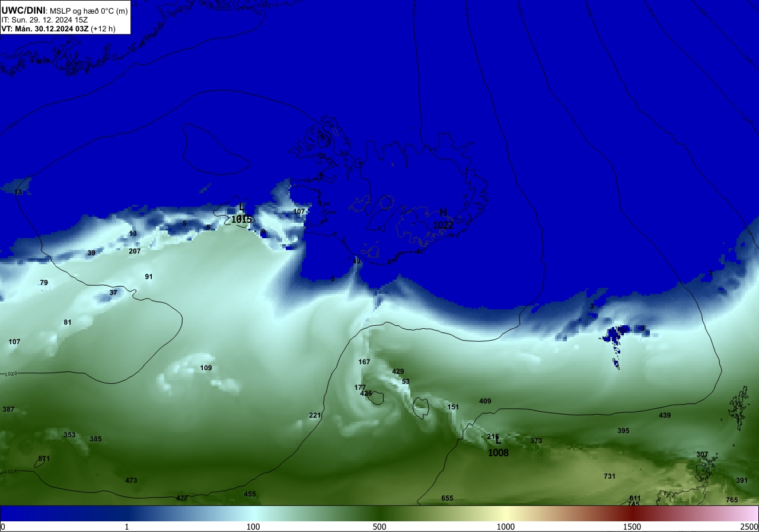This screenshot has height=532, width=759.
Task: Click the 39 height value
Action: [x=91, y=253]
